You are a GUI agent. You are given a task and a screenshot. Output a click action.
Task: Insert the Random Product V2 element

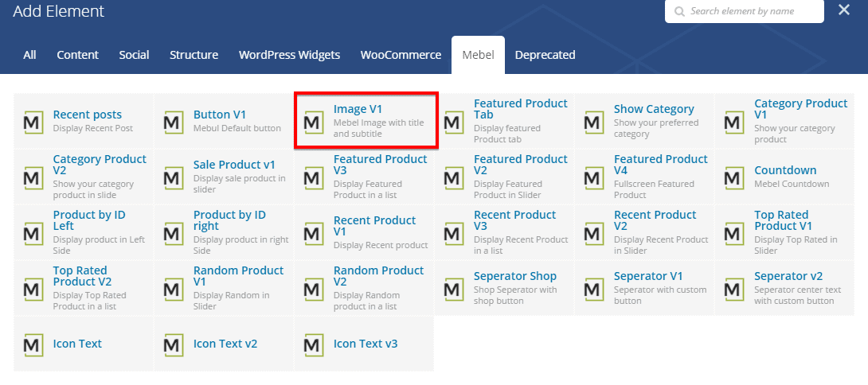[x=378, y=276]
